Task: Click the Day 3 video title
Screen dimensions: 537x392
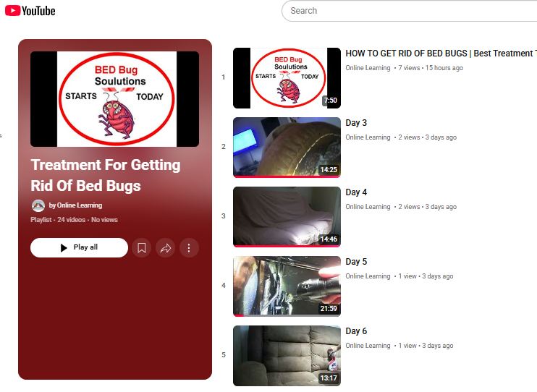Action: pos(356,123)
